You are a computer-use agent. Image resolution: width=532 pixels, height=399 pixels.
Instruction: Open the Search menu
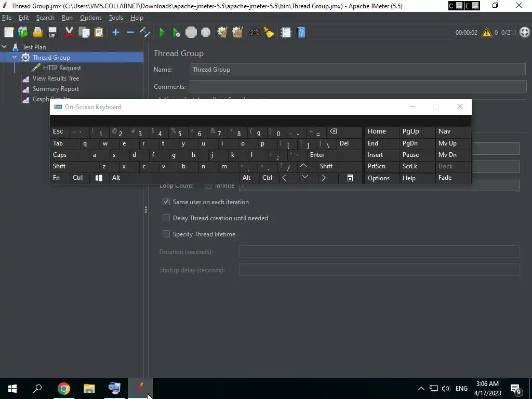coord(45,18)
